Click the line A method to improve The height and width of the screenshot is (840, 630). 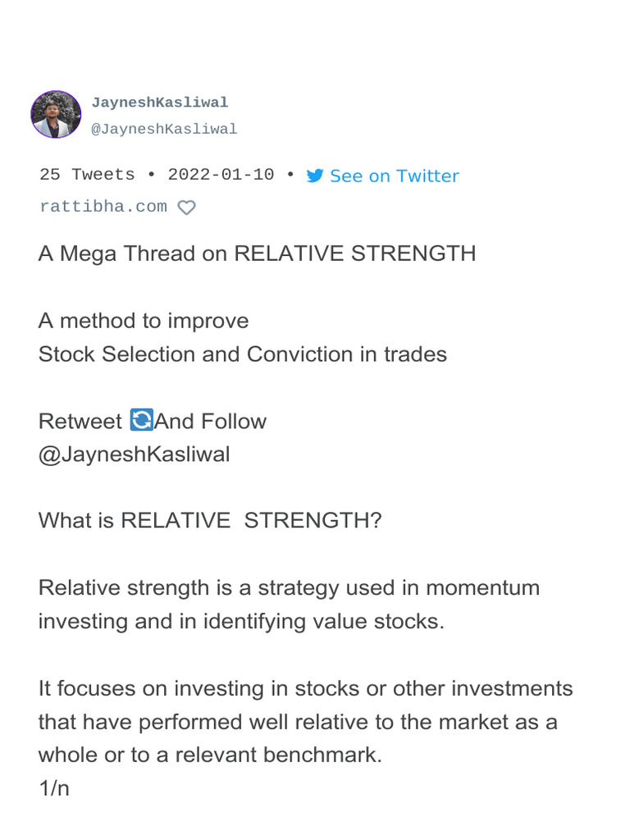[x=144, y=321]
